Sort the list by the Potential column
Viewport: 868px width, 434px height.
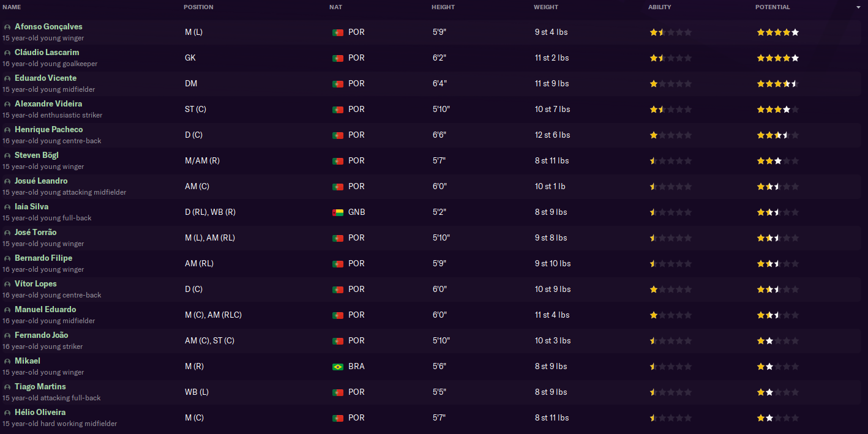click(x=773, y=7)
